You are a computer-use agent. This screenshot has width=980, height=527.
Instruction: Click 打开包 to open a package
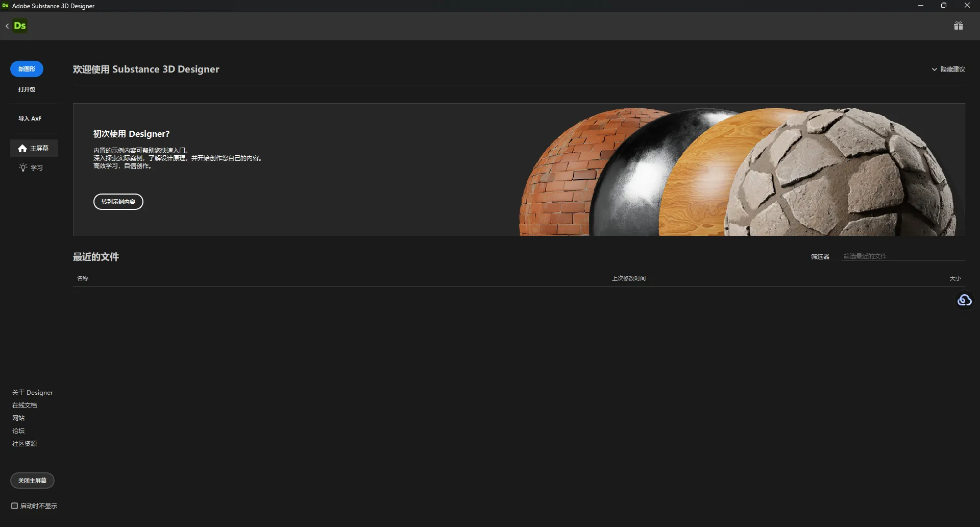pyautogui.click(x=27, y=89)
